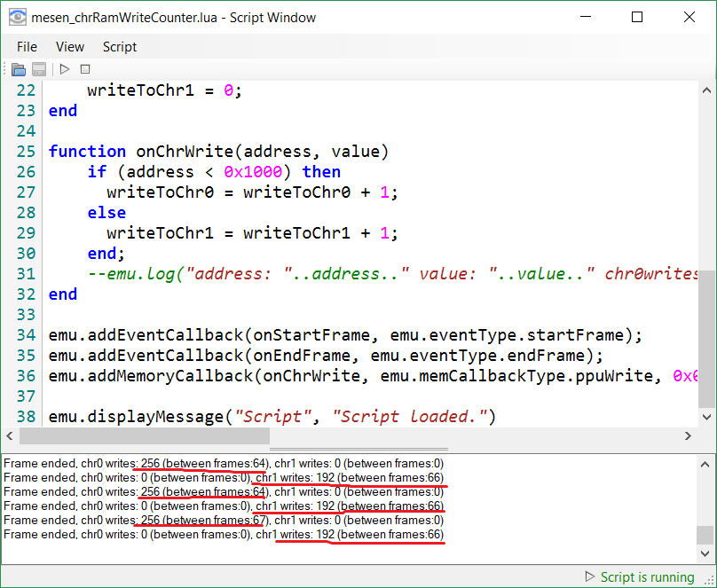The height and width of the screenshot is (588, 717).
Task: Click 'function onChrWrite(address, value)' line
Action: point(218,152)
